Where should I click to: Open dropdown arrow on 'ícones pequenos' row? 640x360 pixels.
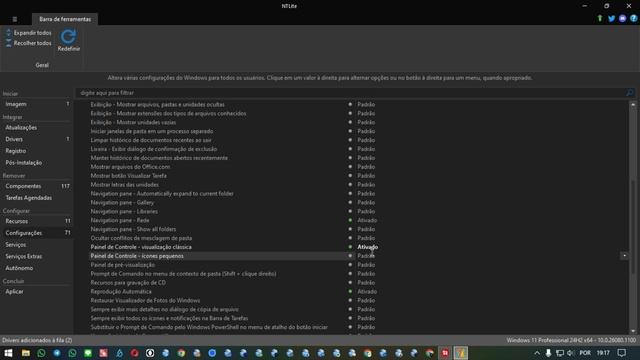[x=624, y=256]
